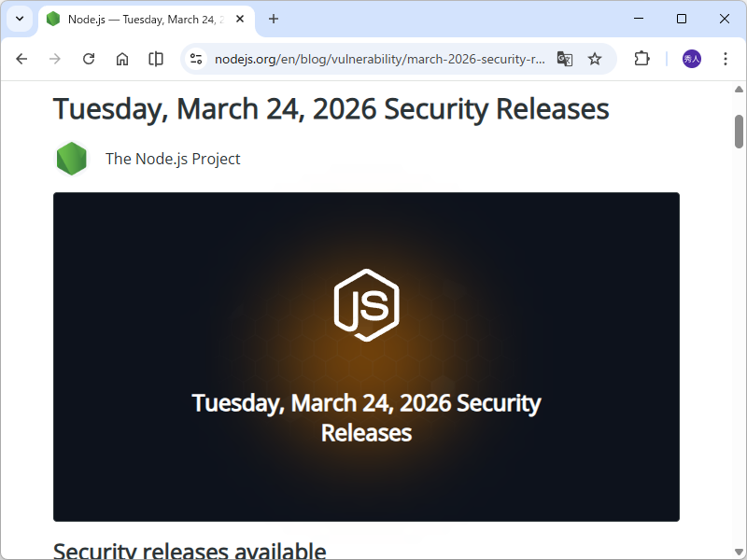Viewport: 747px width, 560px height.
Task: Navigate home using the home icon
Action: click(121, 58)
